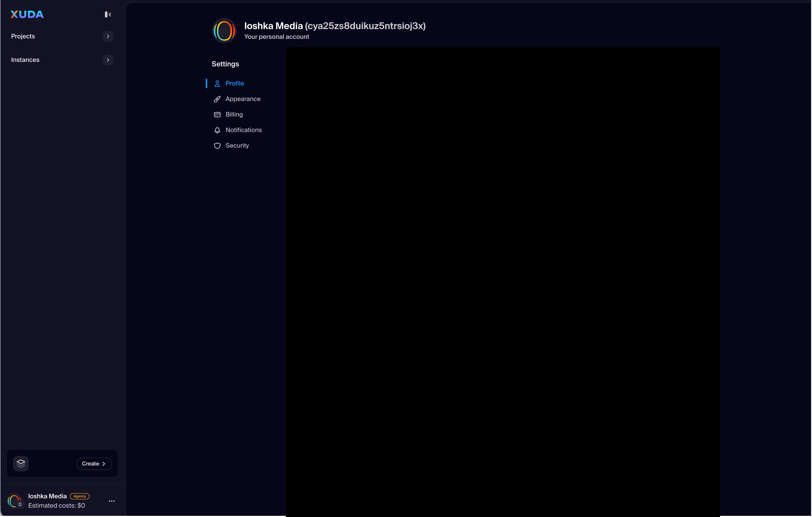
Task: Click the Billing card icon
Action: tap(217, 114)
